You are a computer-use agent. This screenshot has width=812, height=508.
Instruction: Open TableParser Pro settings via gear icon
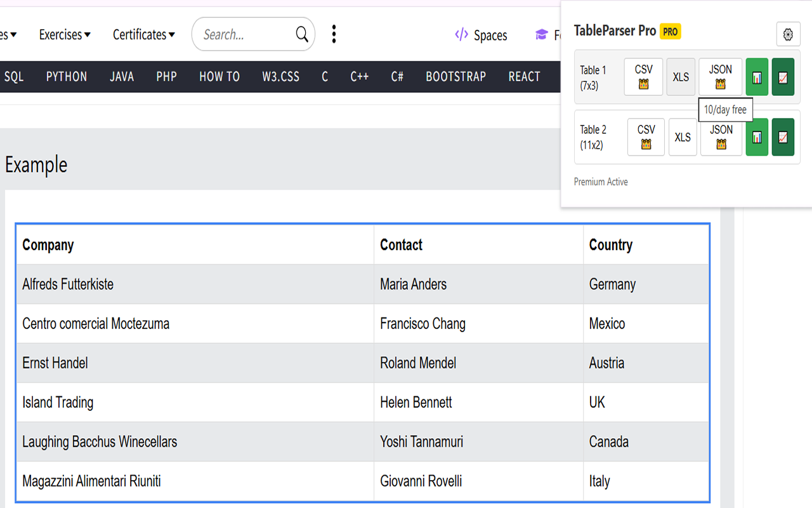[788, 34]
